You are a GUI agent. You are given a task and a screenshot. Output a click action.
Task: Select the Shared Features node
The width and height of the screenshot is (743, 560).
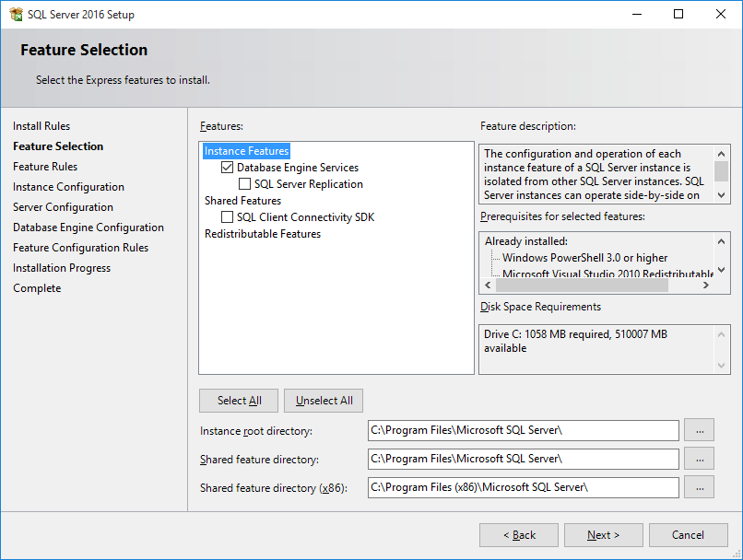(242, 200)
